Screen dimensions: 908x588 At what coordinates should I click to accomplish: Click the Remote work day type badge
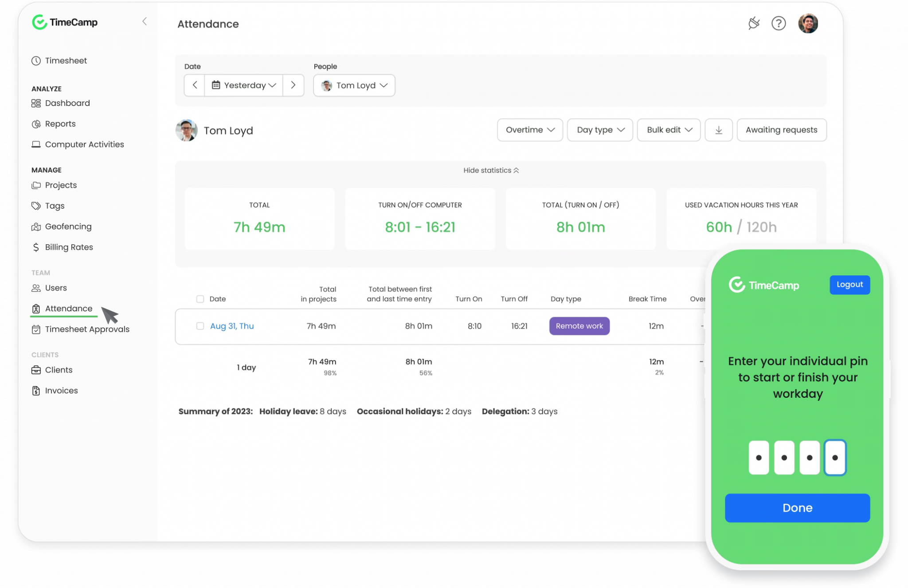click(579, 326)
